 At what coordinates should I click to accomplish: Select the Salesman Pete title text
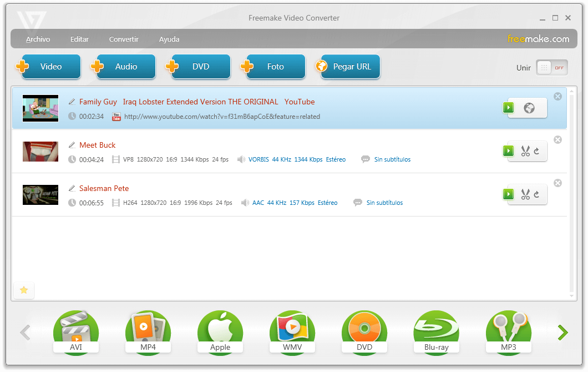(104, 188)
